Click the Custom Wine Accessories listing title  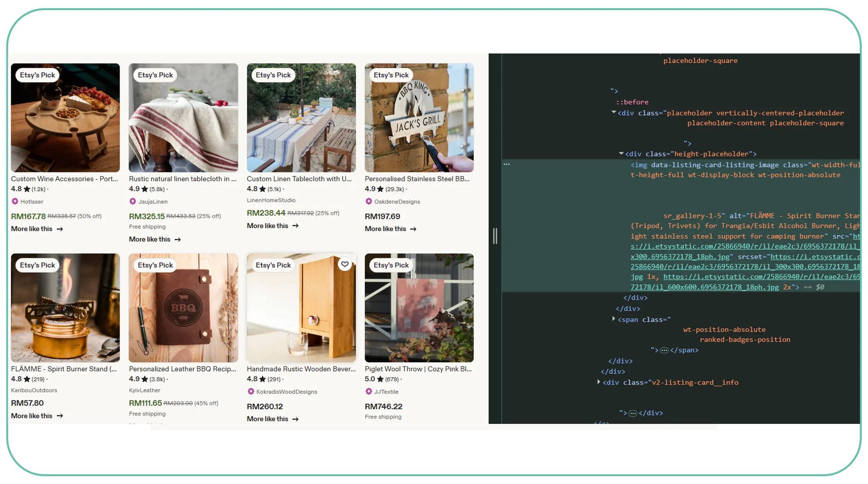pos(64,179)
